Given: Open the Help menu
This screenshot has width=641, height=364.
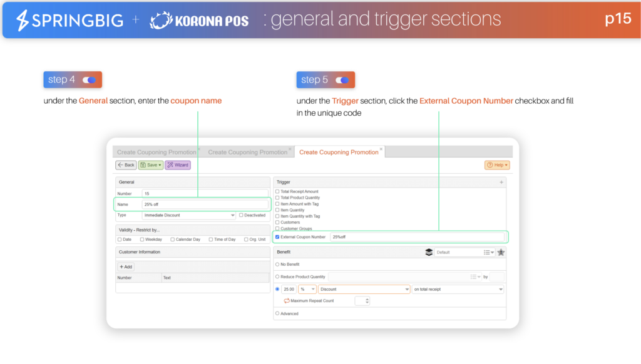Looking at the screenshot, I should point(497,165).
